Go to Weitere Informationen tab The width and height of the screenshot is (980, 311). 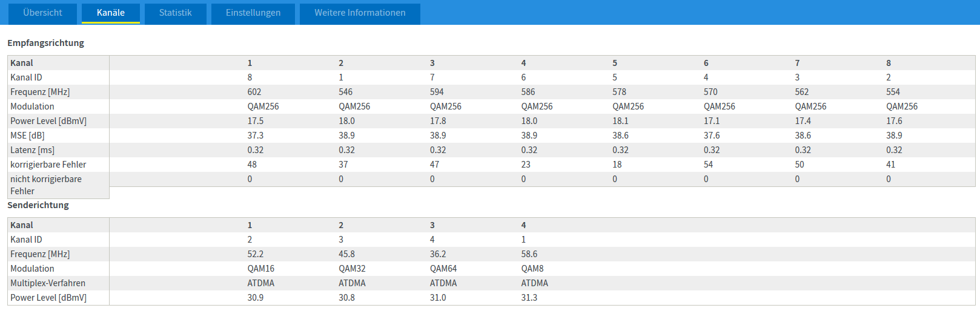point(360,13)
